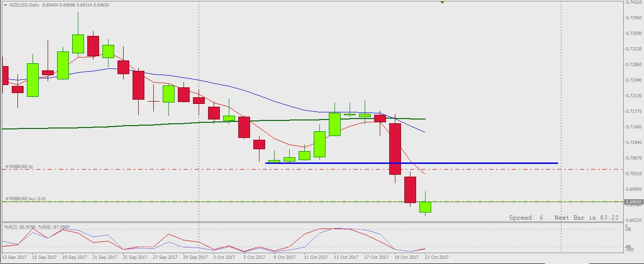The width and height of the screenshot is (644, 264).
Task: Select the latest green candlestick of 23 Oct
Action: pos(425,207)
